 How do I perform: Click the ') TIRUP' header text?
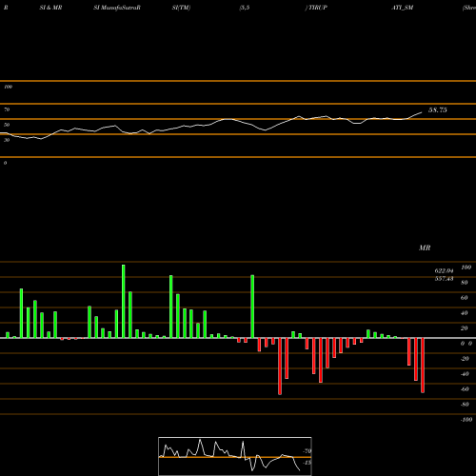(316, 8)
